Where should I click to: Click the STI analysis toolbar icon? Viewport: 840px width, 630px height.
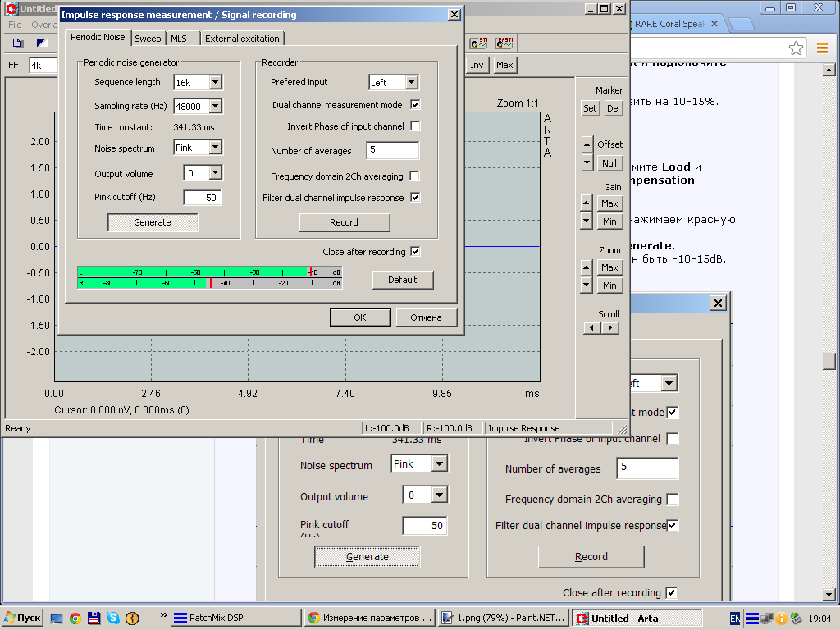click(477, 43)
